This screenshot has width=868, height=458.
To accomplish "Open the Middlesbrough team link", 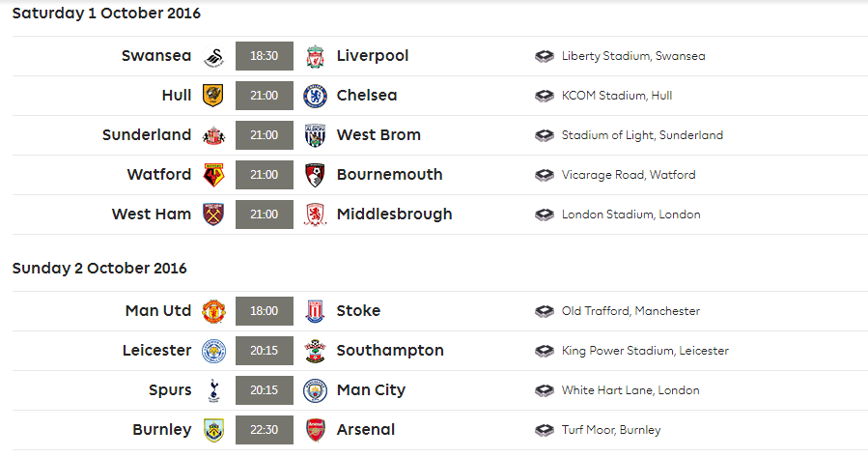I will coord(394,215).
